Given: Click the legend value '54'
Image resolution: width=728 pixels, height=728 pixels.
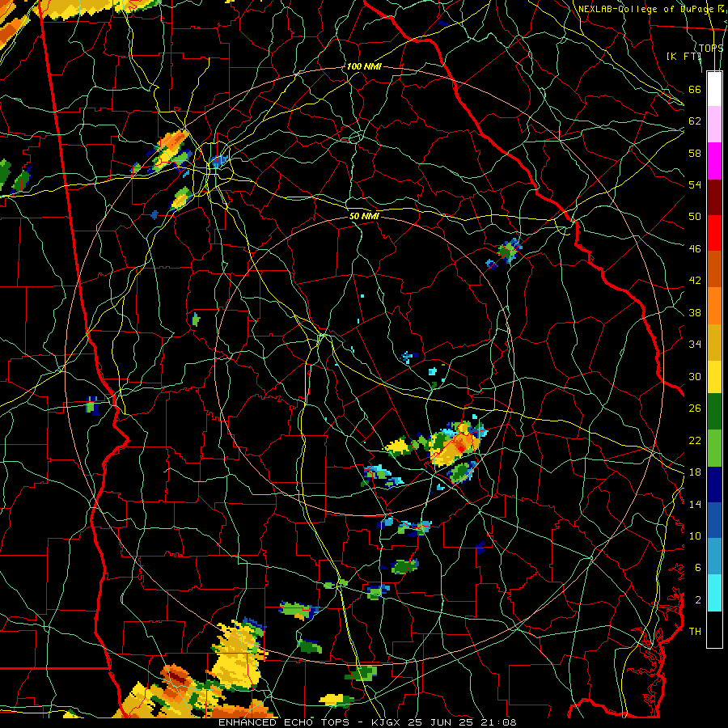Looking at the screenshot, I should 695,184.
